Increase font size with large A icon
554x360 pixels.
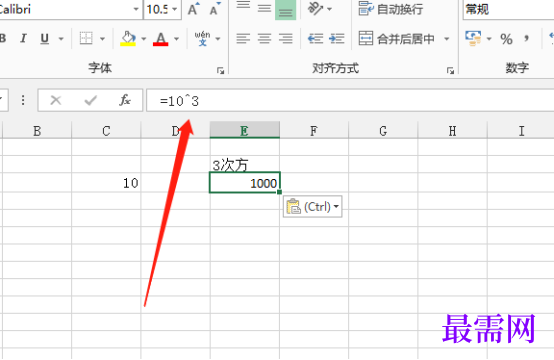[x=193, y=9]
